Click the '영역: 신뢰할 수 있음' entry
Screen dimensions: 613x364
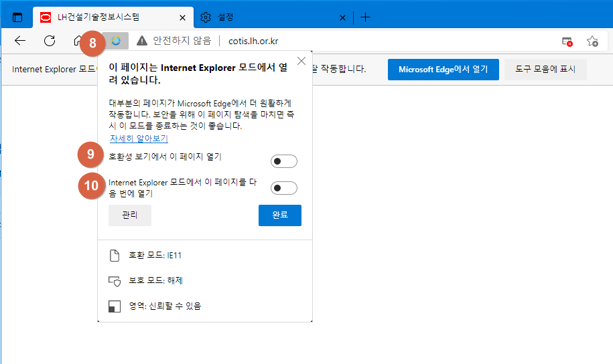[x=165, y=306]
